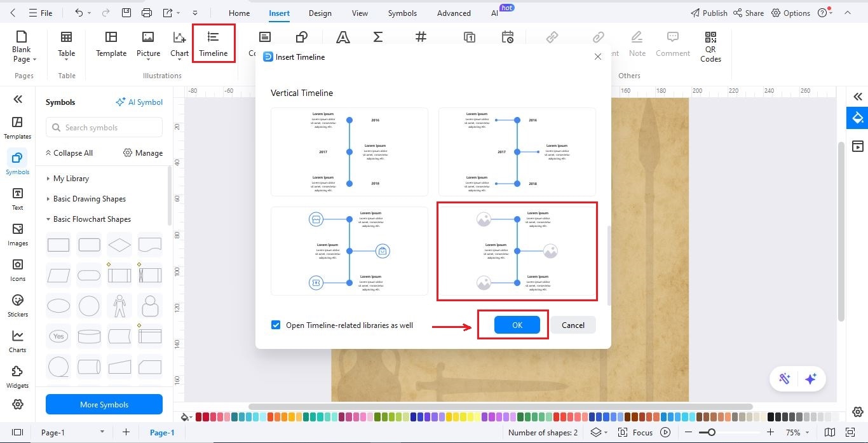Image resolution: width=868 pixels, height=443 pixels.
Task: Open the Icons sidebar panel
Action: pos(18,269)
